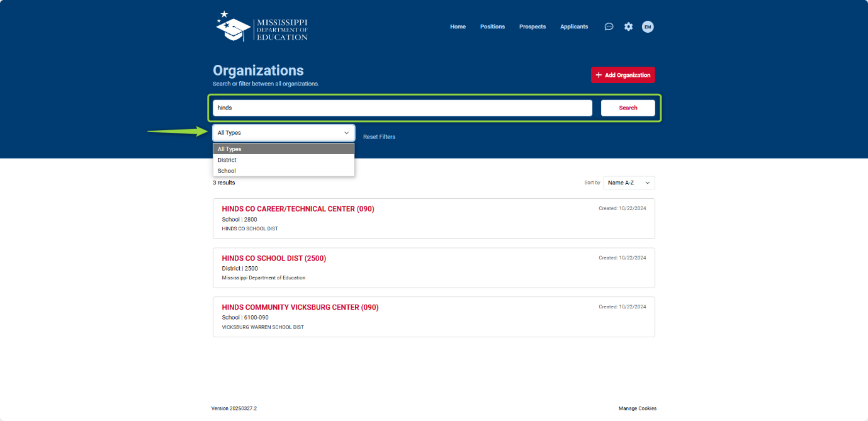Click the plus icon on Add Organization

[x=599, y=74]
